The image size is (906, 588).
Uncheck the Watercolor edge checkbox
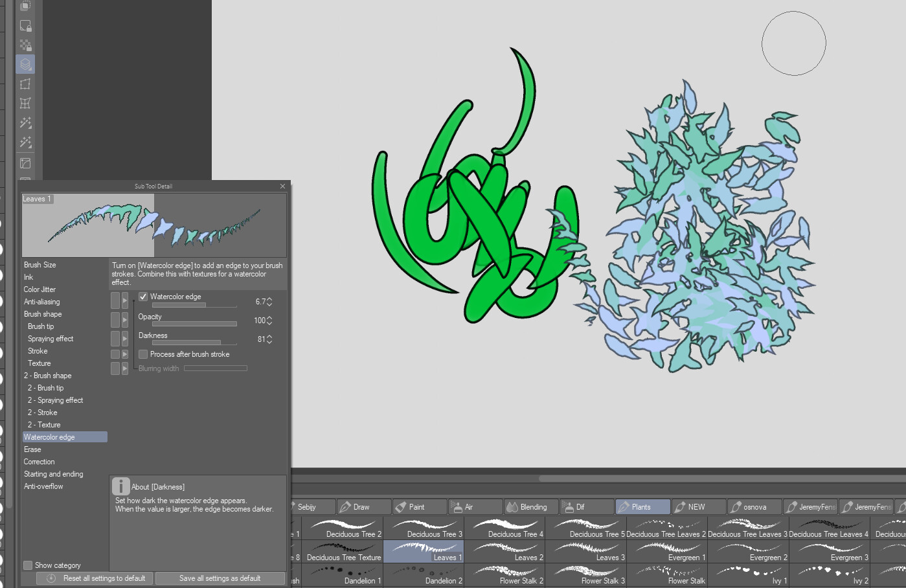click(x=143, y=297)
